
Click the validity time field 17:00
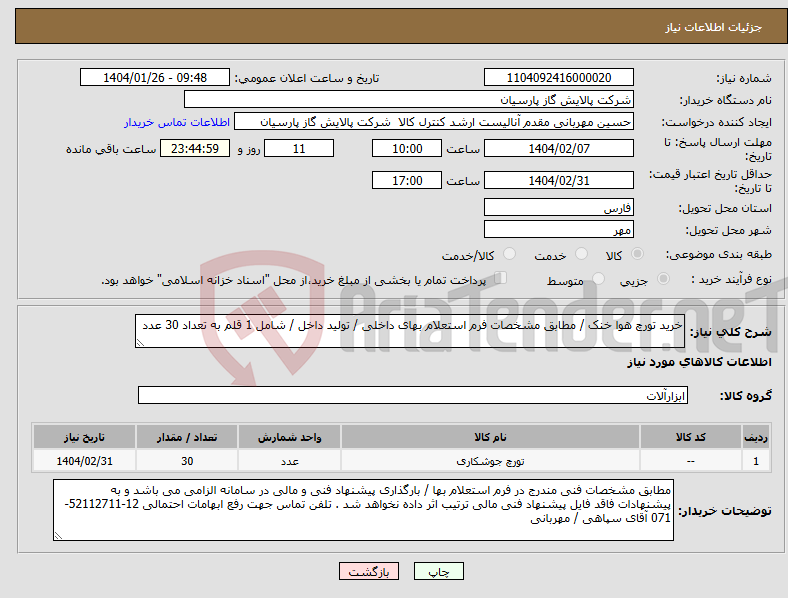point(407,180)
